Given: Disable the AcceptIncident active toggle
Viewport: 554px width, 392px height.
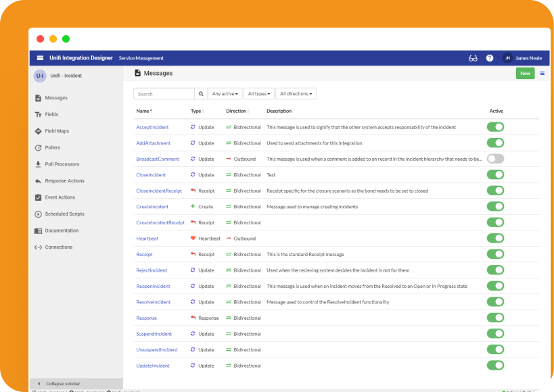Looking at the screenshot, I should point(495,127).
